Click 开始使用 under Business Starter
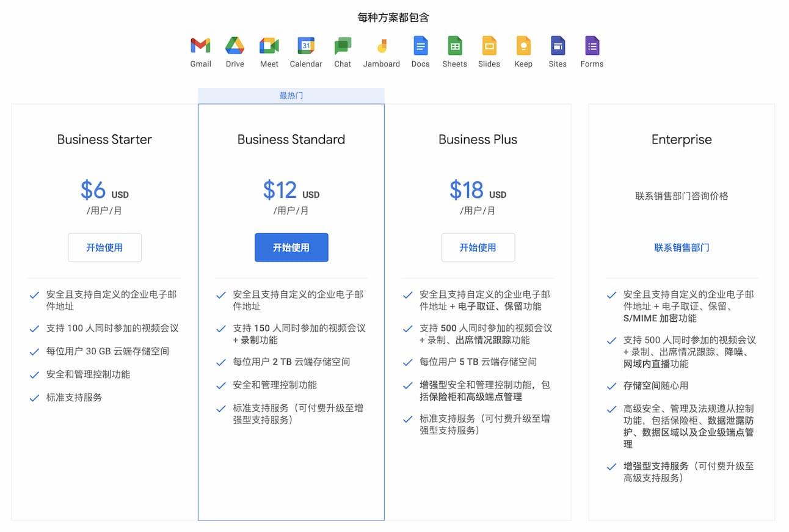 tap(104, 247)
